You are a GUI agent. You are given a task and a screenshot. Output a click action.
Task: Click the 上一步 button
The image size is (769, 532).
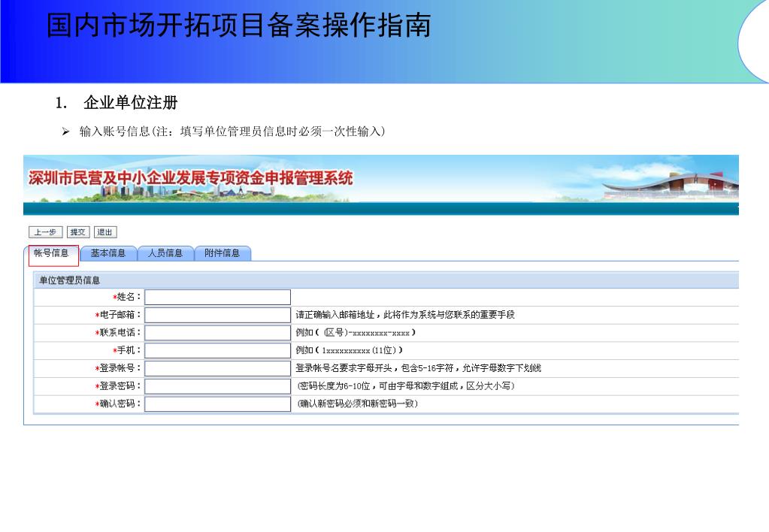click(x=46, y=232)
